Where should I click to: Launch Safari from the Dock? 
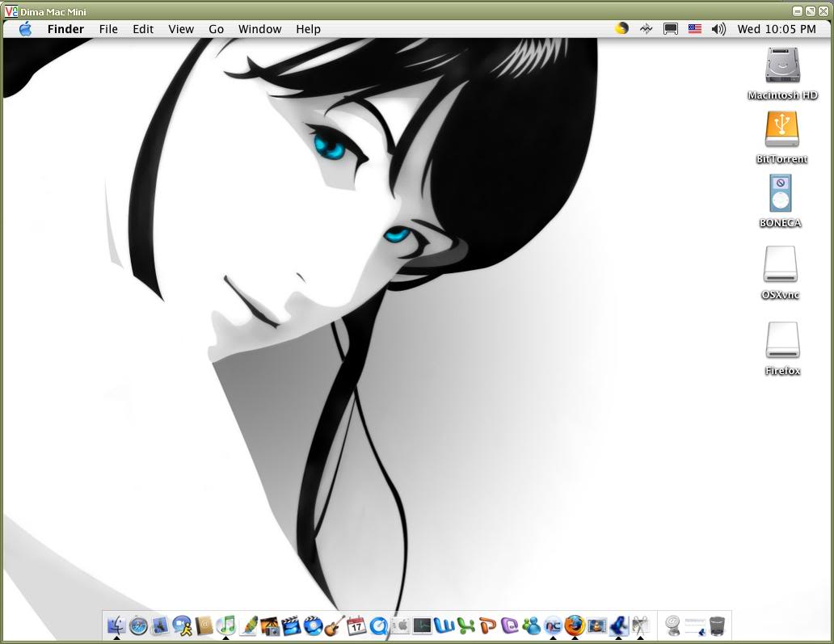click(138, 625)
